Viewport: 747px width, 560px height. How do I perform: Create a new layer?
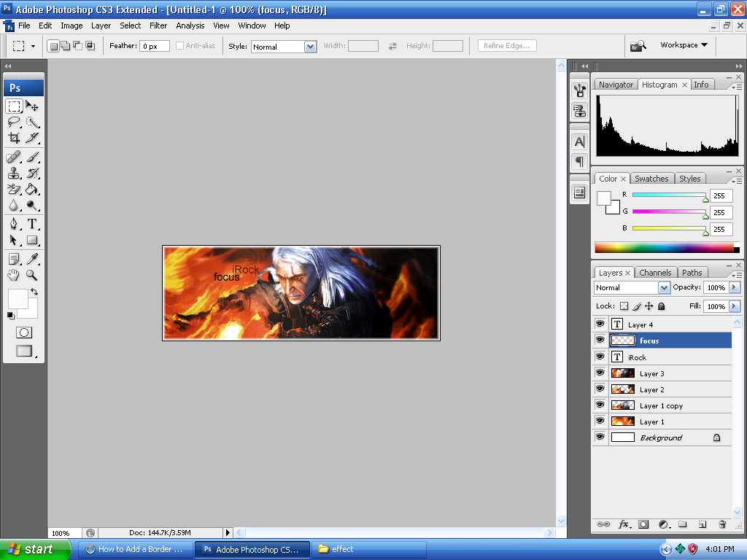(x=703, y=524)
